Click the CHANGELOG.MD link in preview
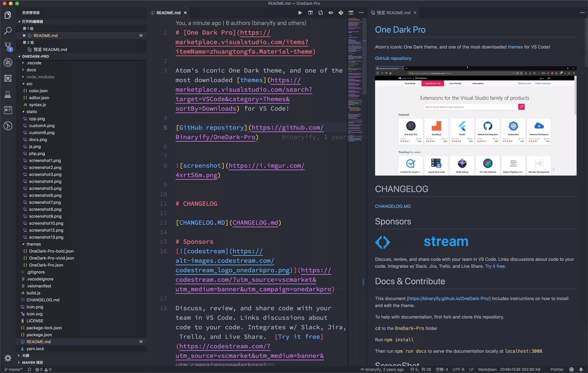This screenshot has height=373, width=588. click(393, 206)
